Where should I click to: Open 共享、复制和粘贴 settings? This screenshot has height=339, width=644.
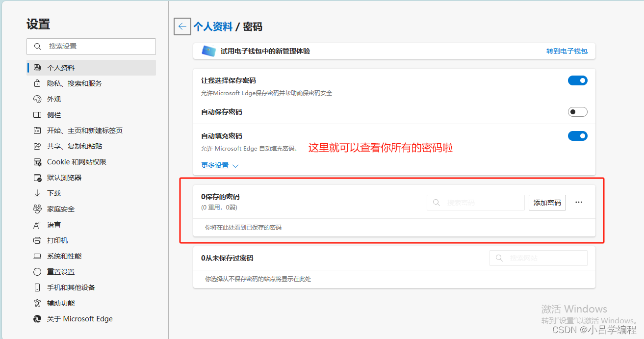(92, 146)
